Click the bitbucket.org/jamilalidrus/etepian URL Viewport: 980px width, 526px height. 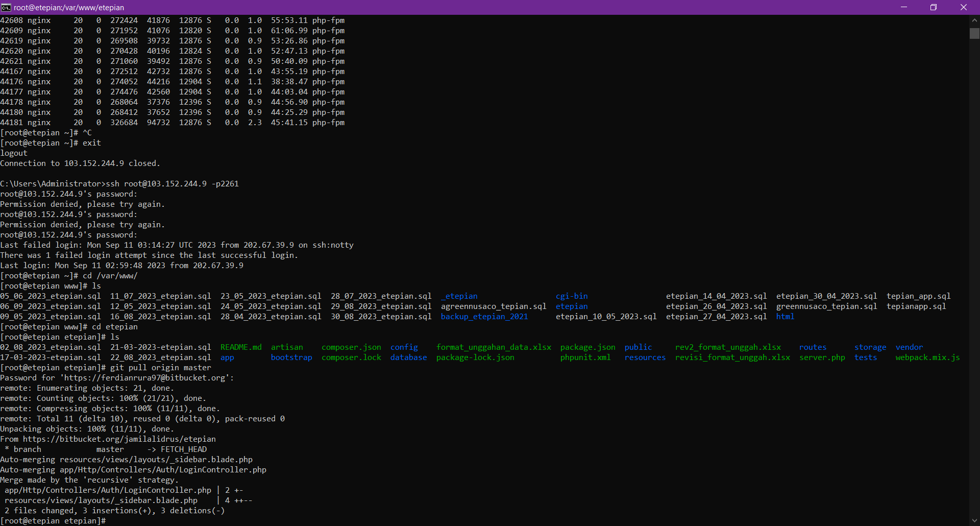coord(119,439)
